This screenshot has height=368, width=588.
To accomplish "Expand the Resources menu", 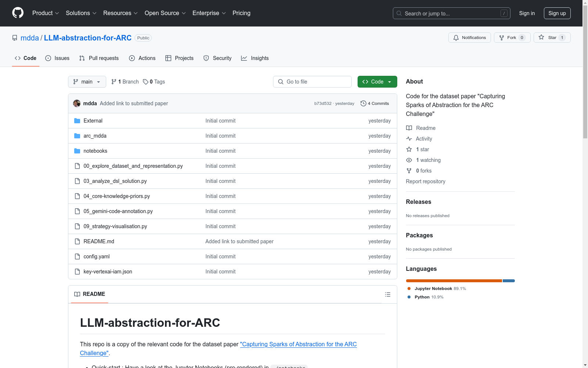I will [121, 13].
